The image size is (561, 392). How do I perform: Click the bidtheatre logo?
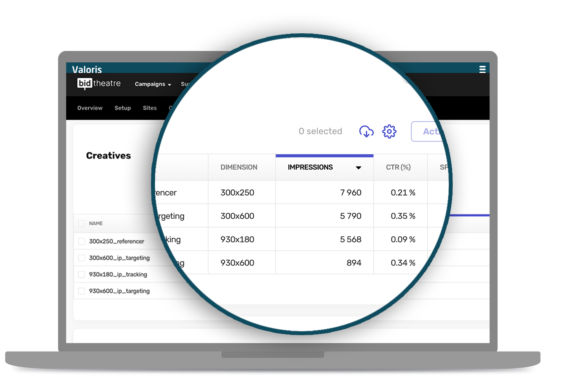[99, 83]
